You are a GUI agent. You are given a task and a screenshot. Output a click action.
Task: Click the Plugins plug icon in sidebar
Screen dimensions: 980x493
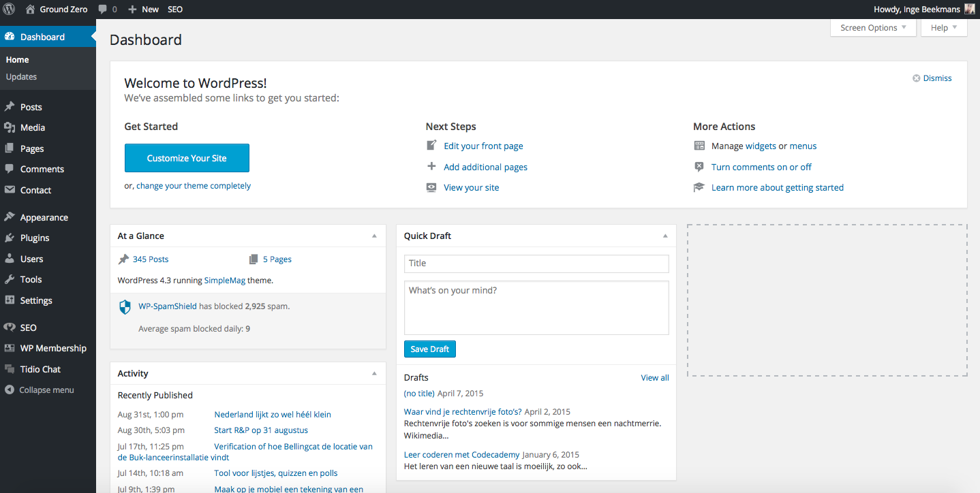[10, 238]
